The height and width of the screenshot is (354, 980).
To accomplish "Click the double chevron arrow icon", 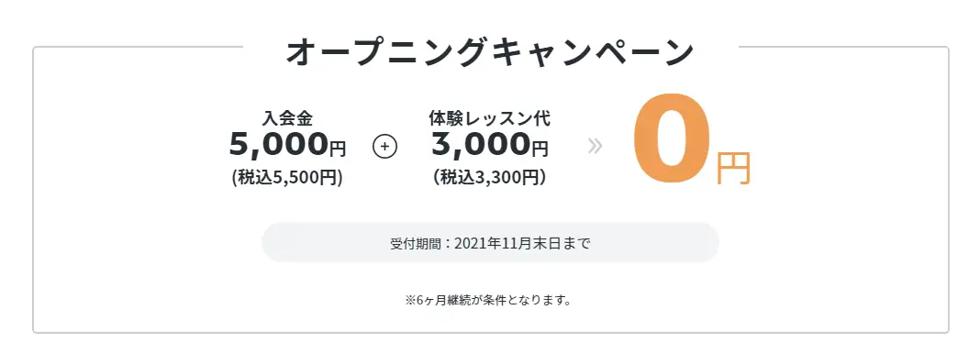I will pos(596,147).
